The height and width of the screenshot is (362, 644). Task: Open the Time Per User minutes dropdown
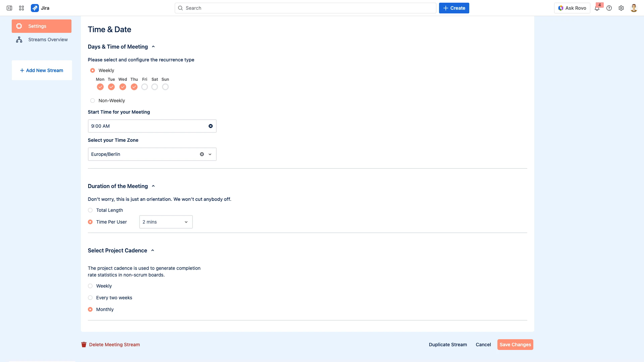pos(166,222)
